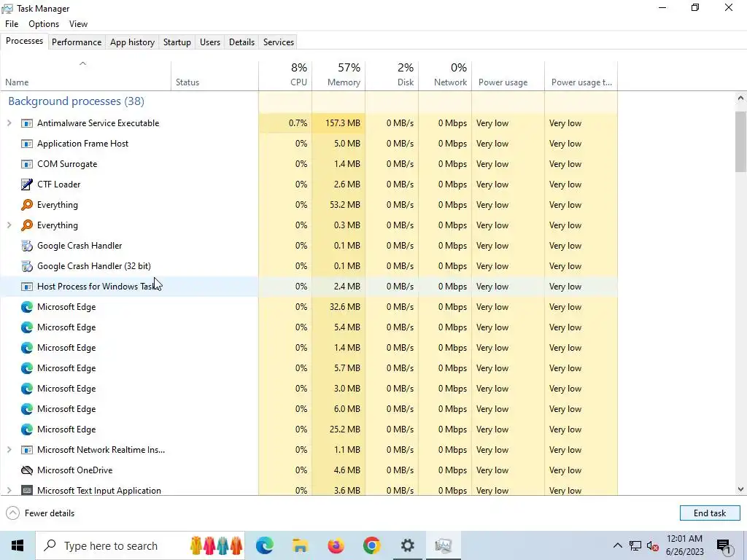Switch to the Users tab
The height and width of the screenshot is (560, 747).
(x=210, y=42)
